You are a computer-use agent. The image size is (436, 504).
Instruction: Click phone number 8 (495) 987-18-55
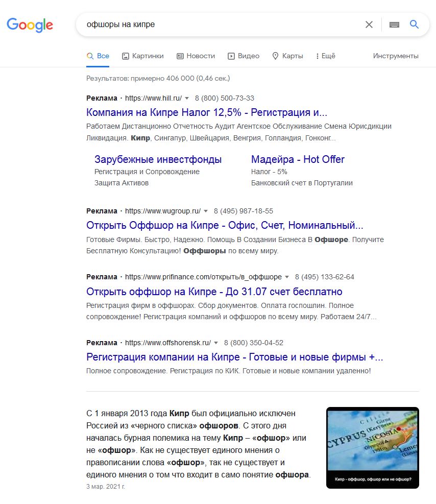pos(244,211)
